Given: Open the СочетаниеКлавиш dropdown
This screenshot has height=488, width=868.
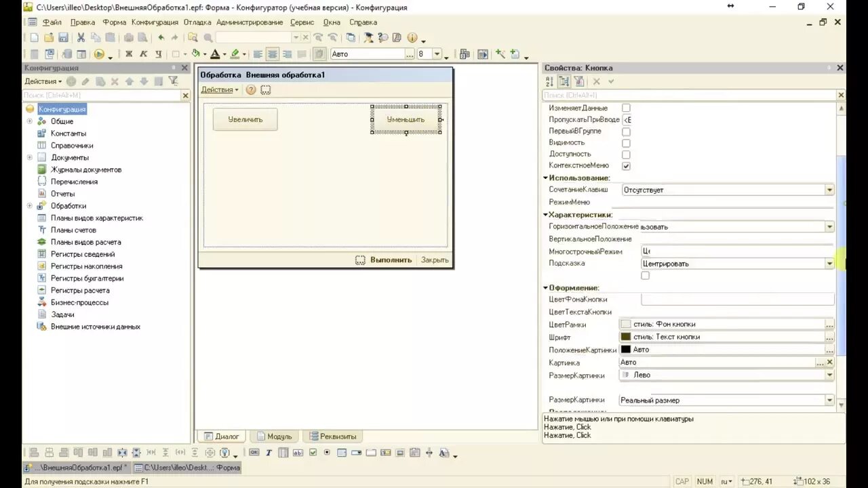Looking at the screenshot, I should click(829, 190).
